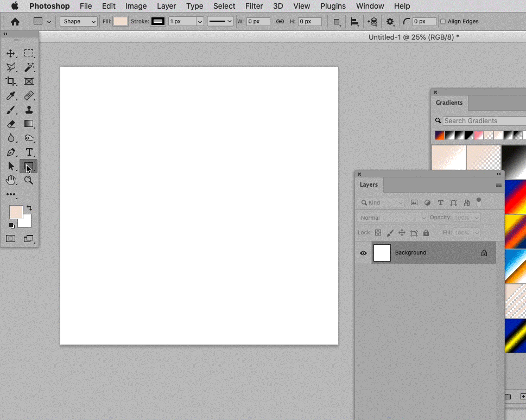Open the Layers panel menu
Image resolution: width=526 pixels, height=420 pixels.
tap(498, 184)
